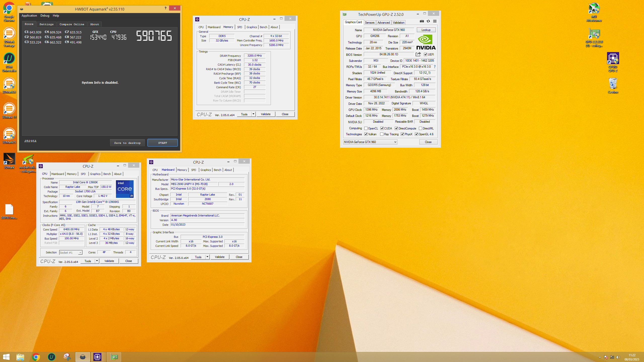This screenshot has width=644, height=362.
Task: Open 3DMark Vantage desktop shortcut
Action: point(9,37)
